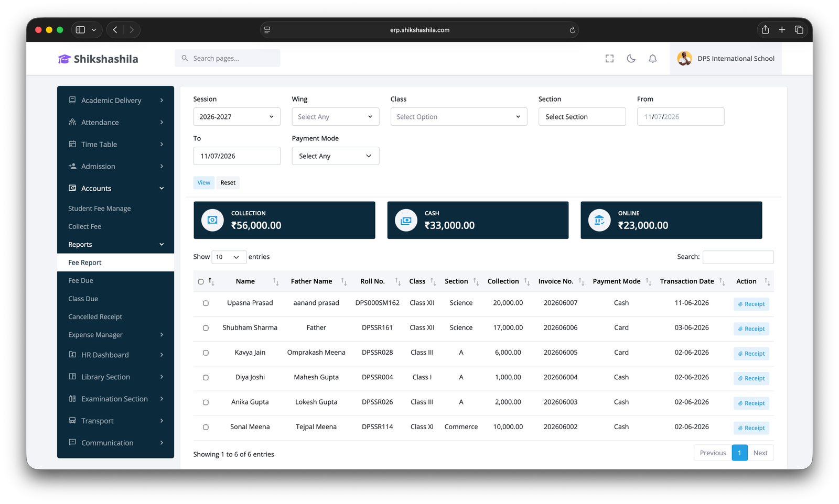Screen dimensions: 839x504
Task: Open Receipt for Sonal Meena row
Action: click(x=751, y=428)
